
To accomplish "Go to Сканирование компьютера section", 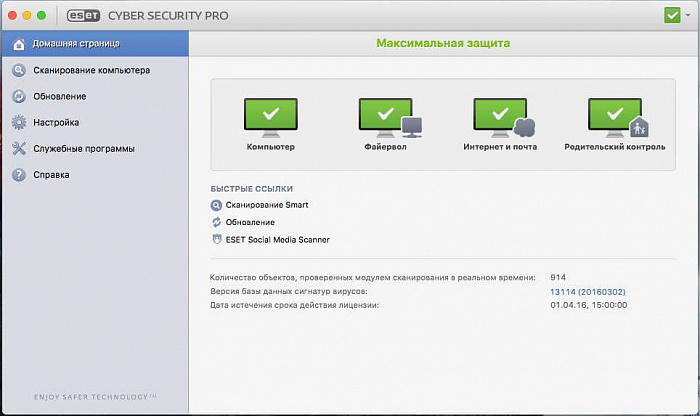I will [91, 71].
